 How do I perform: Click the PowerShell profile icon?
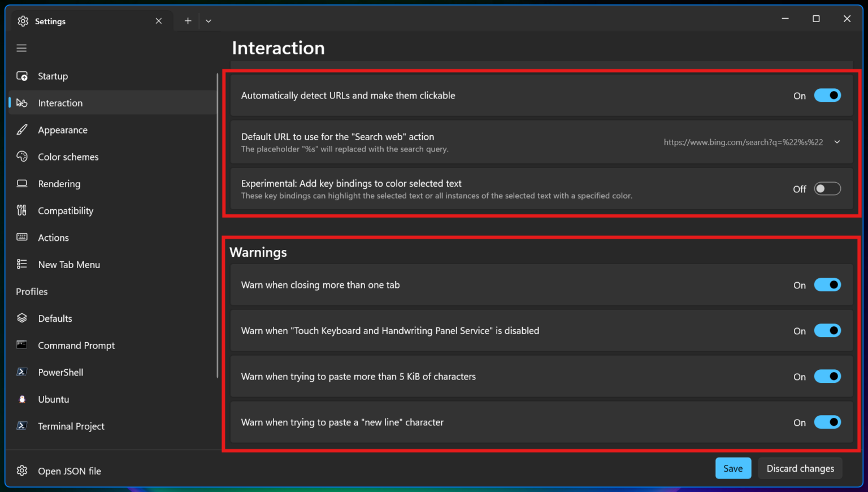pos(22,372)
